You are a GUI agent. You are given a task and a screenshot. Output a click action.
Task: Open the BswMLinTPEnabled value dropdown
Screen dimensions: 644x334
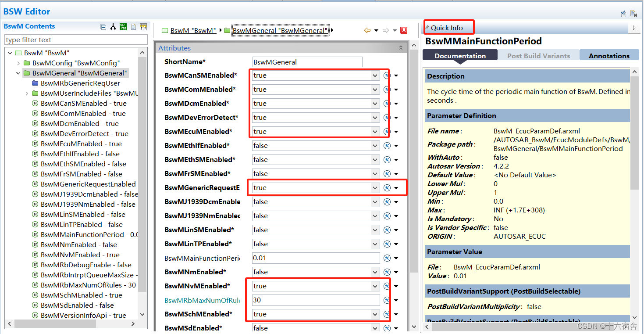pos(375,244)
